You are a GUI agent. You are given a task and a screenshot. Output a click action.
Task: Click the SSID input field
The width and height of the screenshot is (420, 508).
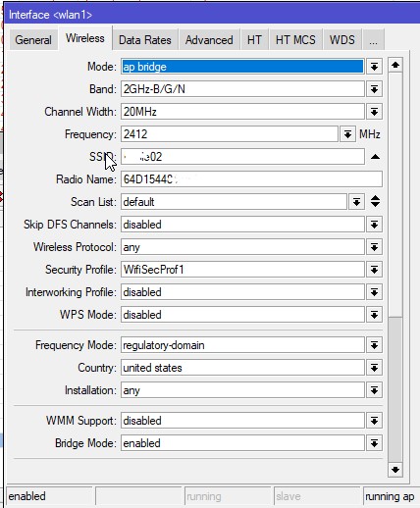(x=242, y=157)
